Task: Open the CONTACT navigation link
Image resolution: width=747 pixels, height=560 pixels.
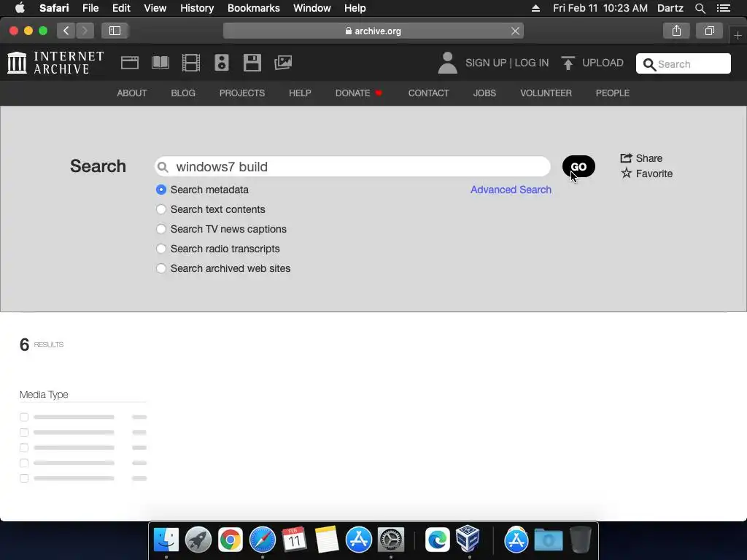Action: point(428,93)
